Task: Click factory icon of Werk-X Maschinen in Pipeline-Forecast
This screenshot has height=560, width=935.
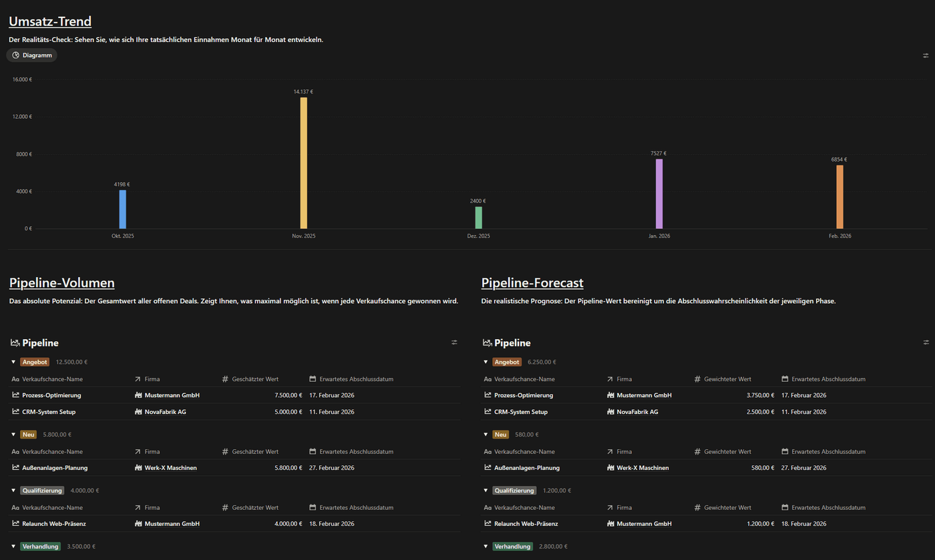Action: click(x=610, y=468)
